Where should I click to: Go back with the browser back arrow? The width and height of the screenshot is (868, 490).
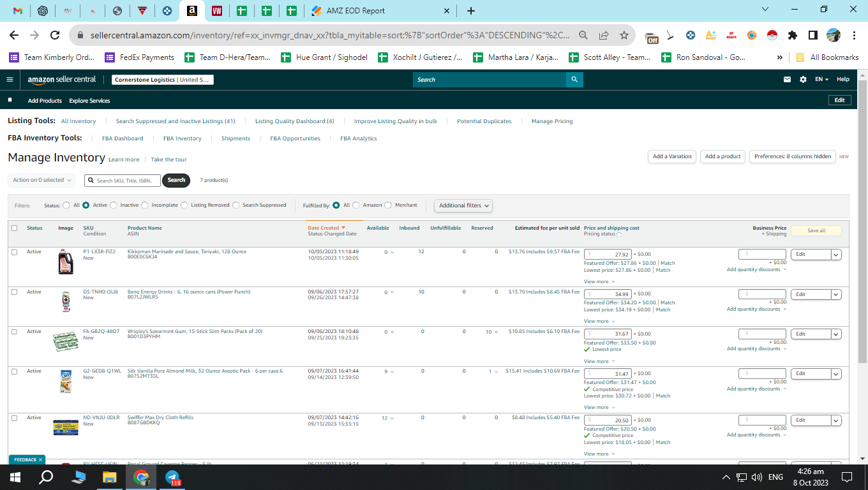click(14, 35)
